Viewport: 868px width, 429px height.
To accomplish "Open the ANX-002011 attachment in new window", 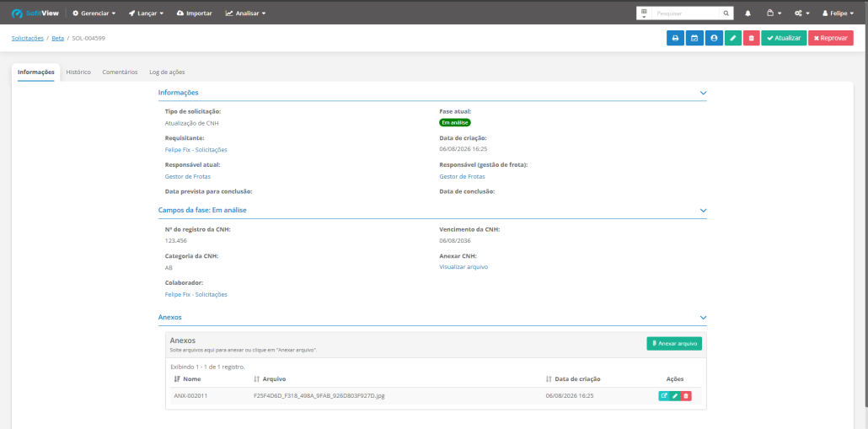I will point(664,396).
